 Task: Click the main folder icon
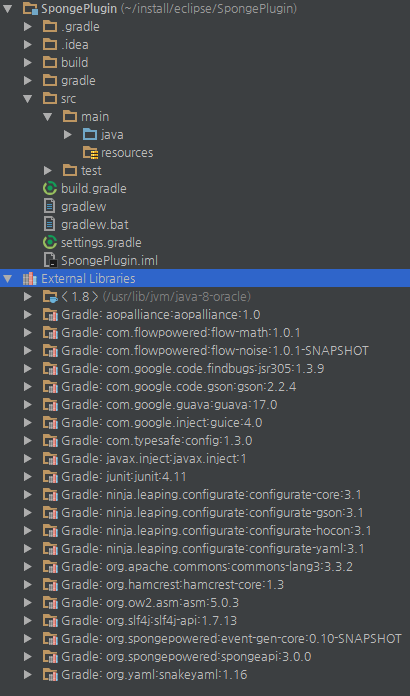coord(70,117)
